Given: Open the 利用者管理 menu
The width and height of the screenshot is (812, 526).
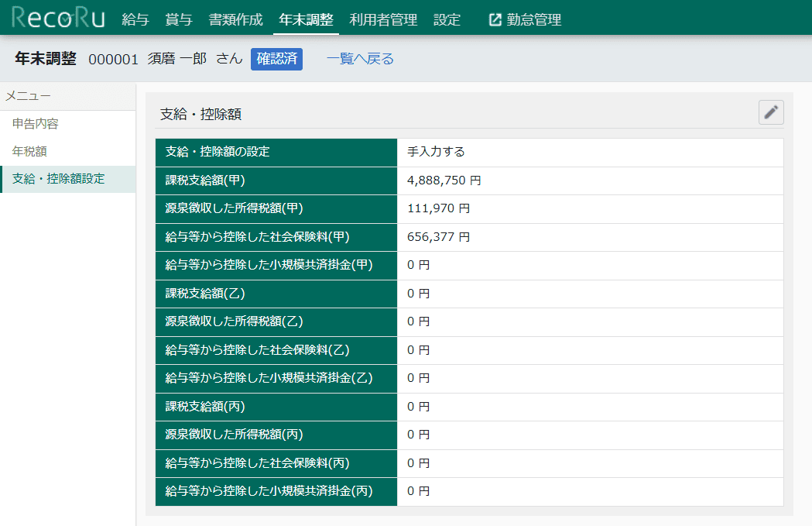Looking at the screenshot, I should [383, 19].
